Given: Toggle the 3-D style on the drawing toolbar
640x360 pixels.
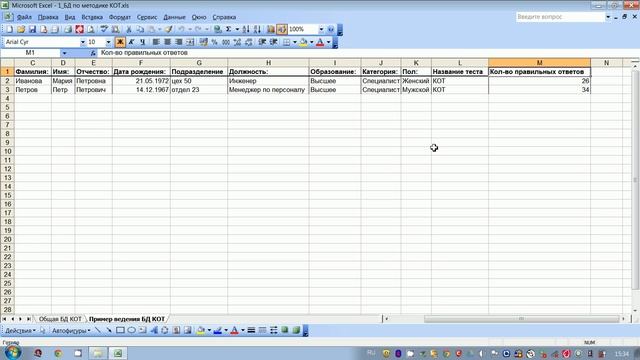Looking at the screenshot, I should 296,330.
